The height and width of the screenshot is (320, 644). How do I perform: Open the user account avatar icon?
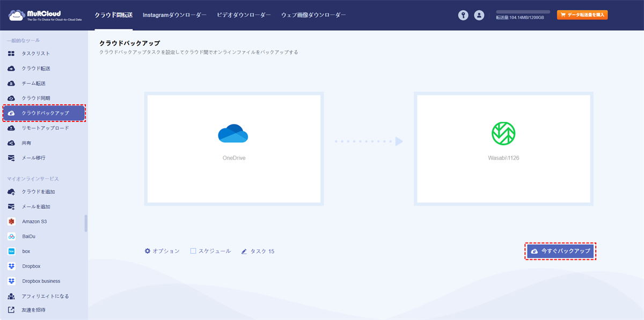tap(479, 16)
